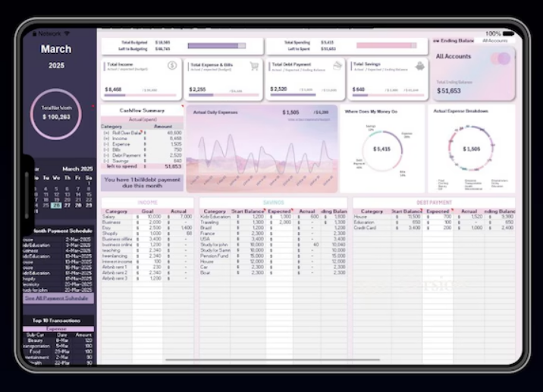Click the overlapping circles logo on All Accounts card
543x392 pixels.
click(501, 58)
